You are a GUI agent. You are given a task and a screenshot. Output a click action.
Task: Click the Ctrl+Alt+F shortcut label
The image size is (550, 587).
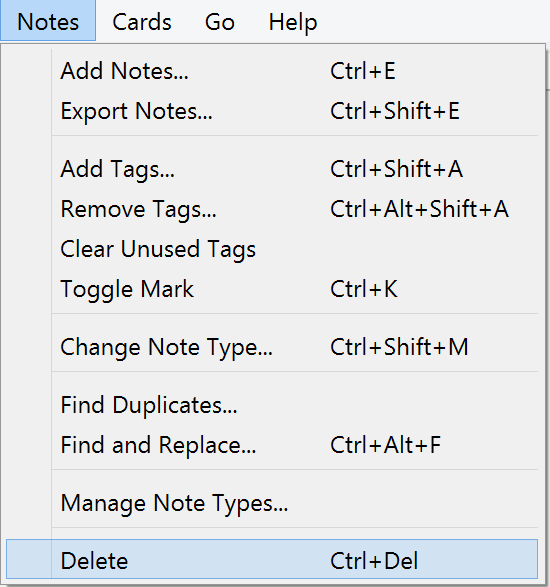pyautogui.click(x=385, y=445)
